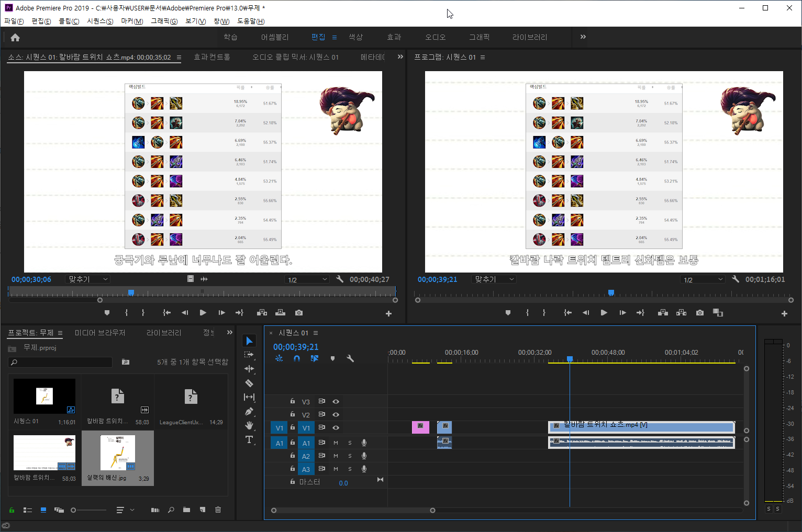The width and height of the screenshot is (802, 532).
Task: Click Program monitor button editor plus
Action: coord(784,313)
